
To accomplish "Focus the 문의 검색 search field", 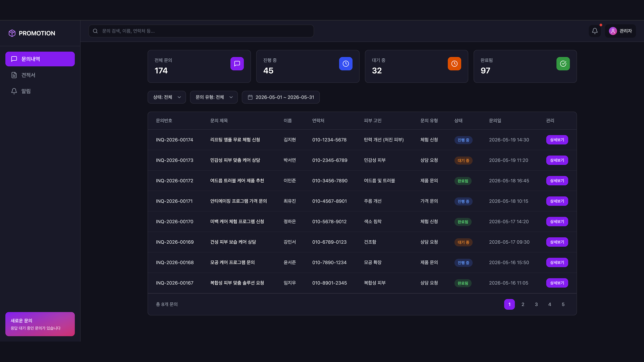I will coord(201,31).
